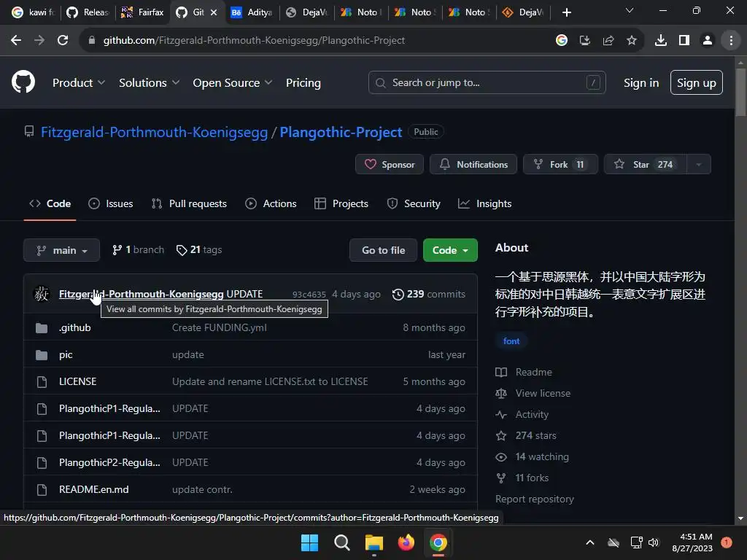Fork the repository
Viewport: 747px width, 560px height.
(560, 164)
